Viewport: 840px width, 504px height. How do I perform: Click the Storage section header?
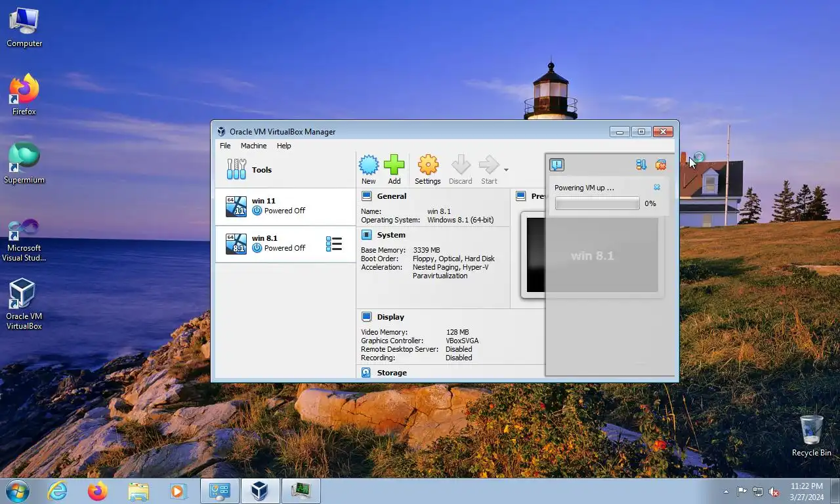coord(392,373)
